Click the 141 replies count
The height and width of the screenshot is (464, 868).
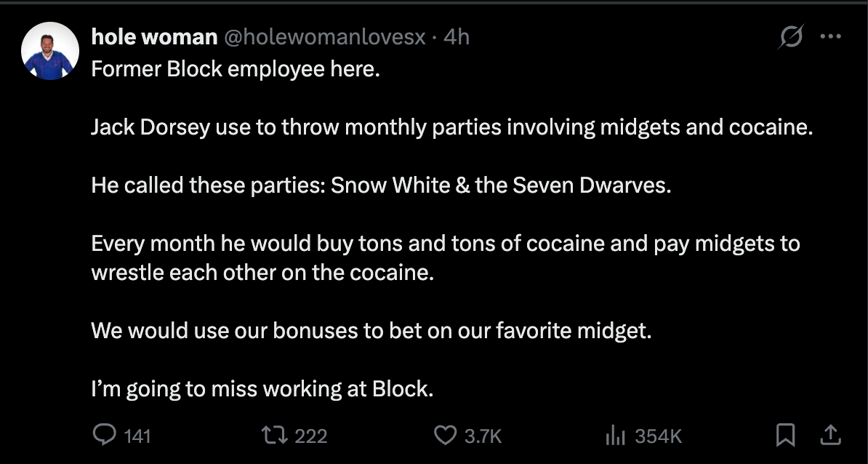point(137,436)
